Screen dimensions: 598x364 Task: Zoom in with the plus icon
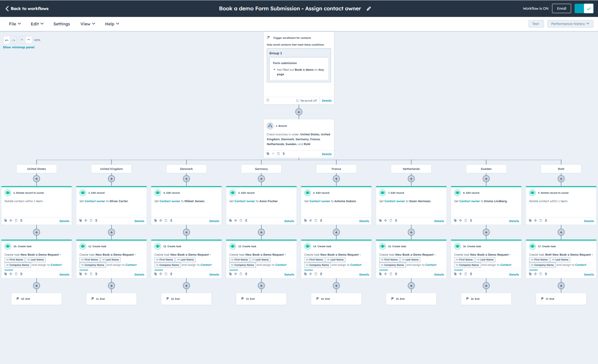pos(22,40)
